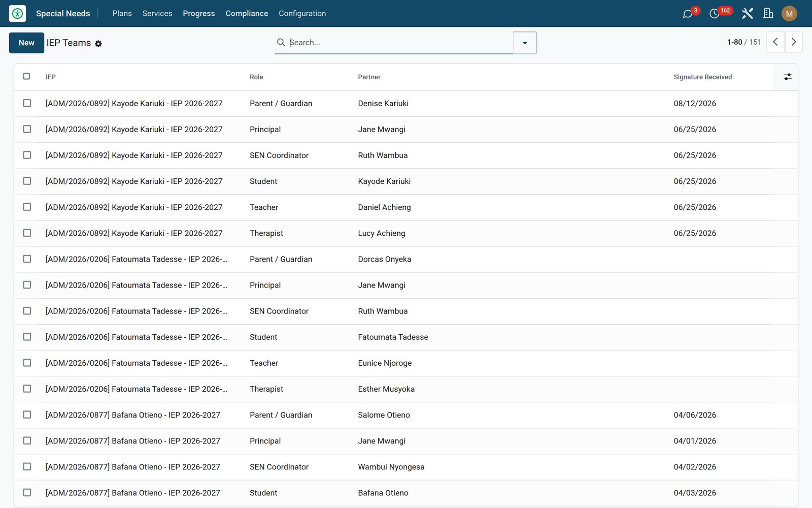Screen dimensions: 812x508
Task: Focus the Search input field
Action: click(x=399, y=43)
